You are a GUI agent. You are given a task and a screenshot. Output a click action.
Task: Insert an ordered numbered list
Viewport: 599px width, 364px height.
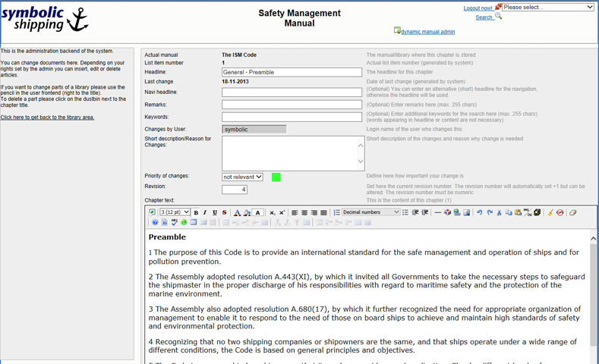(337, 212)
